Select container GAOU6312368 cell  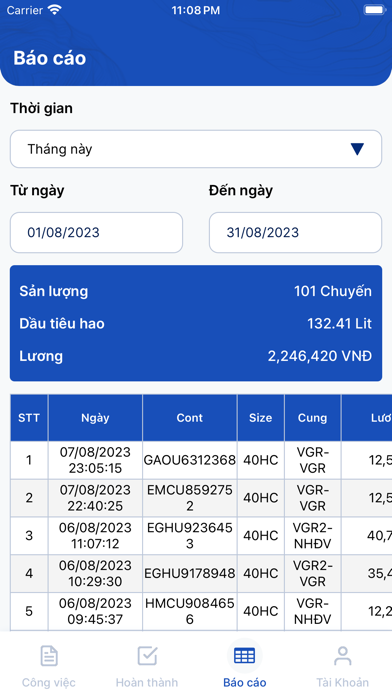(x=190, y=460)
